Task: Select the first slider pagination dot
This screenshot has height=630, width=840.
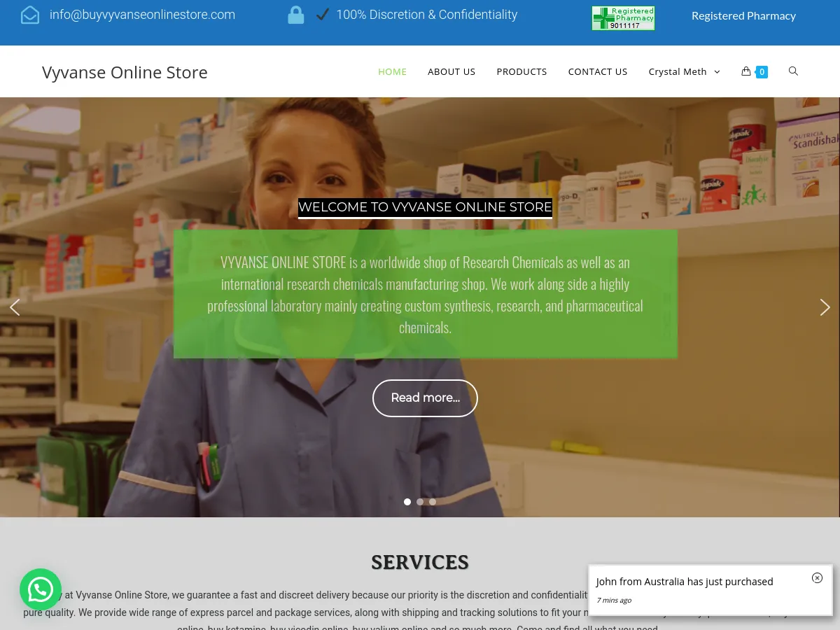Action: tap(407, 502)
